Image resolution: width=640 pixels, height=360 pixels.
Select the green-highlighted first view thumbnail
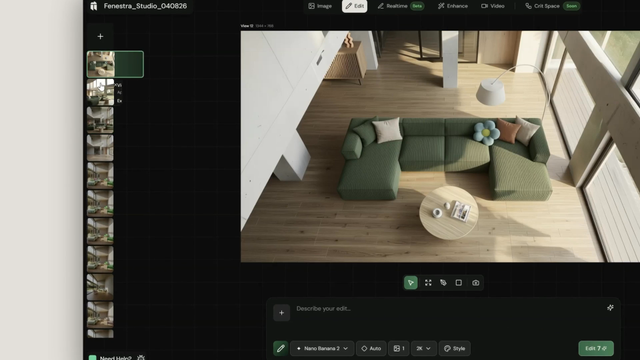115,64
